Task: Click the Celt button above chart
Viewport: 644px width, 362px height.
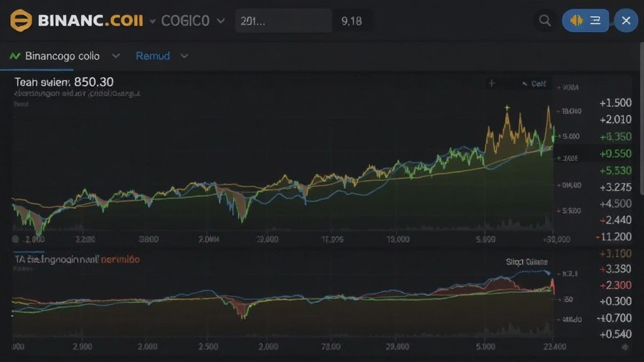Action: point(535,84)
